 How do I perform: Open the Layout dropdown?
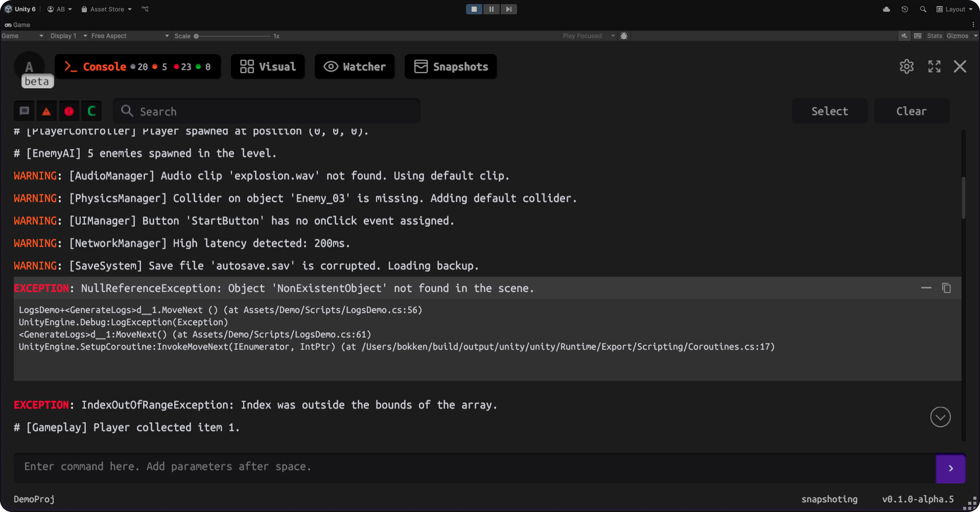(954, 9)
